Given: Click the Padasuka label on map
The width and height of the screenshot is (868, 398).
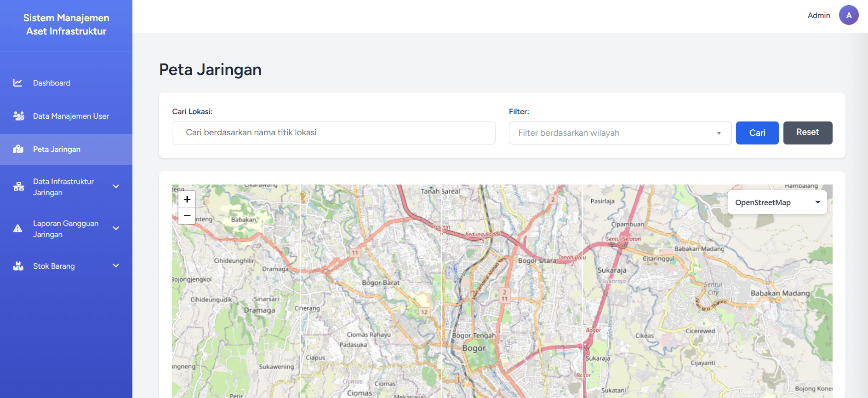Looking at the screenshot, I should (353, 345).
